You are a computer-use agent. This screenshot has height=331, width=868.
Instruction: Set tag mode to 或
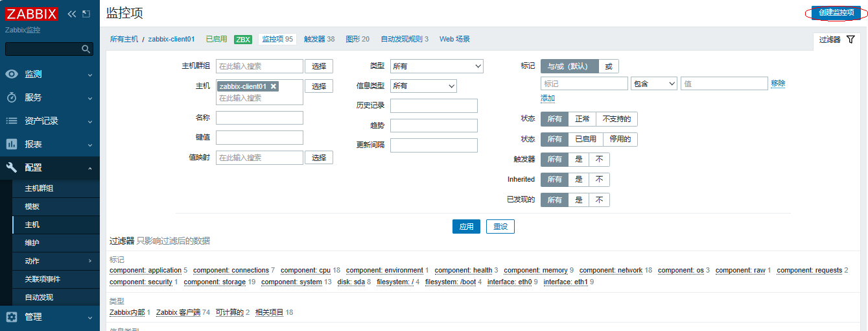coord(608,66)
